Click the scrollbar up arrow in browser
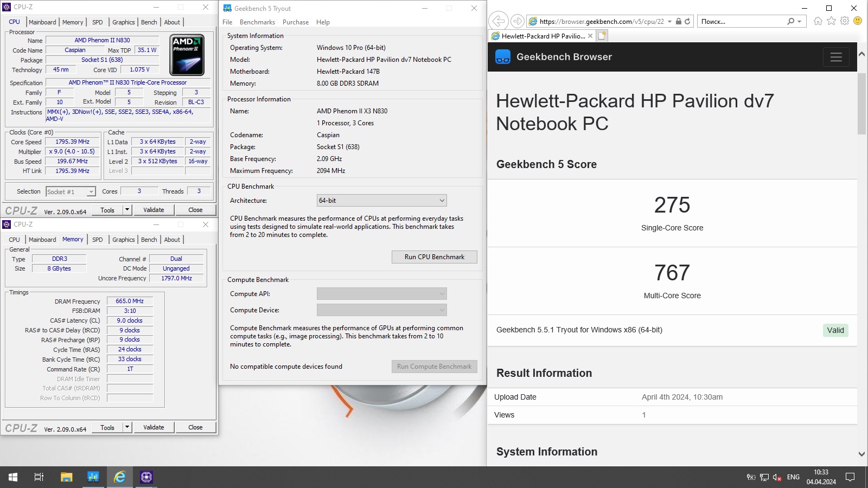The width and height of the screenshot is (868, 488). coord(861,54)
